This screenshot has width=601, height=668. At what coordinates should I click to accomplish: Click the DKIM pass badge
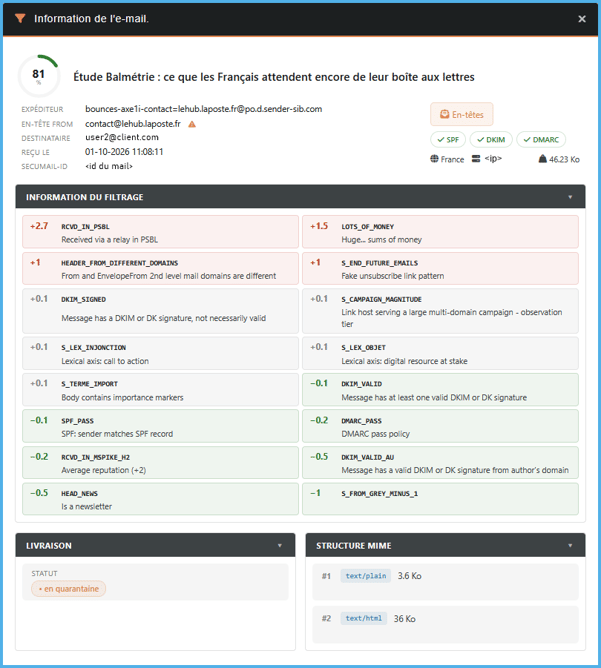click(x=491, y=140)
